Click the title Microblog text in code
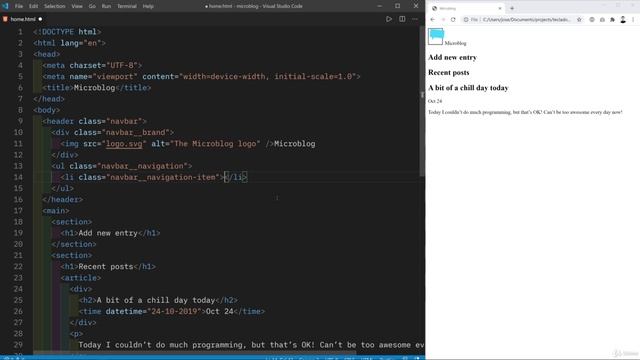Image resolution: width=640 pixels, height=360 pixels. pyautogui.click(x=94, y=88)
